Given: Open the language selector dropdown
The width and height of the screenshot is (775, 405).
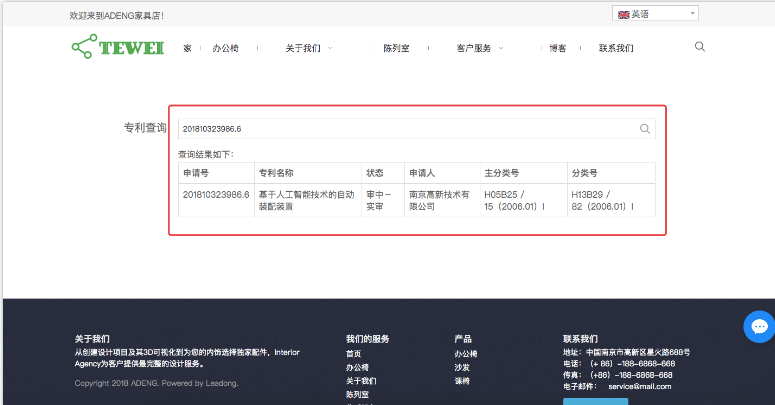Looking at the screenshot, I should click(x=655, y=14).
